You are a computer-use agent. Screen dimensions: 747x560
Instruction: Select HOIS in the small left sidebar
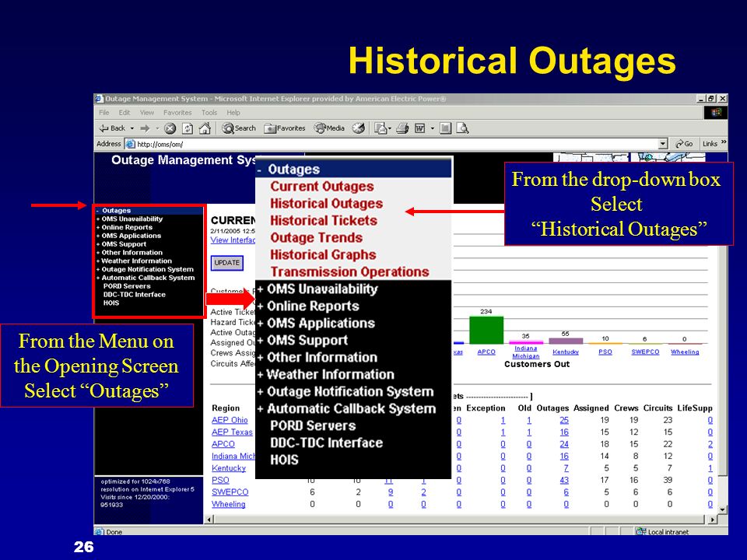coord(111,303)
